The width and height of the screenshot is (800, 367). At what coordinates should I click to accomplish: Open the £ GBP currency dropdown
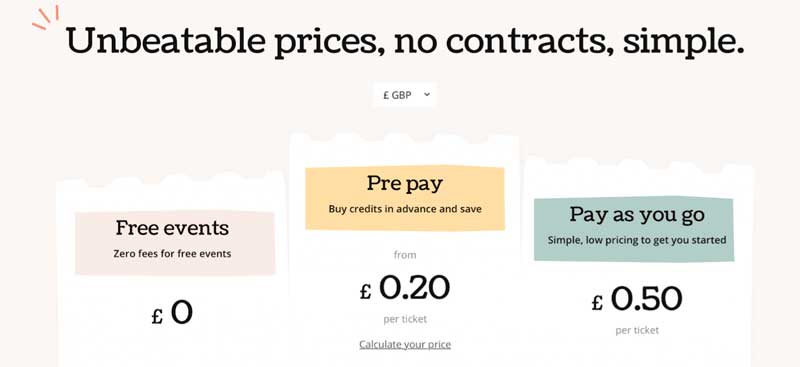405,95
